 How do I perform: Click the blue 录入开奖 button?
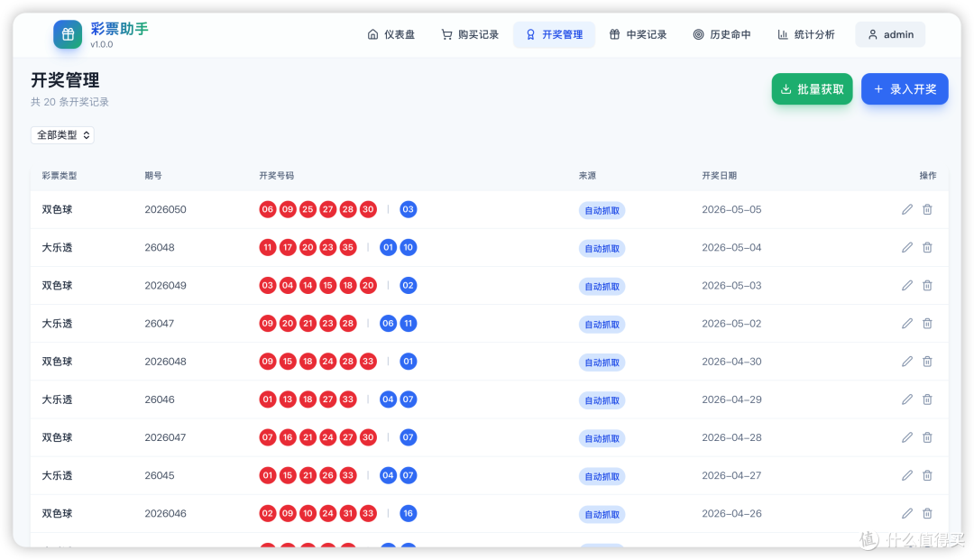pos(905,88)
